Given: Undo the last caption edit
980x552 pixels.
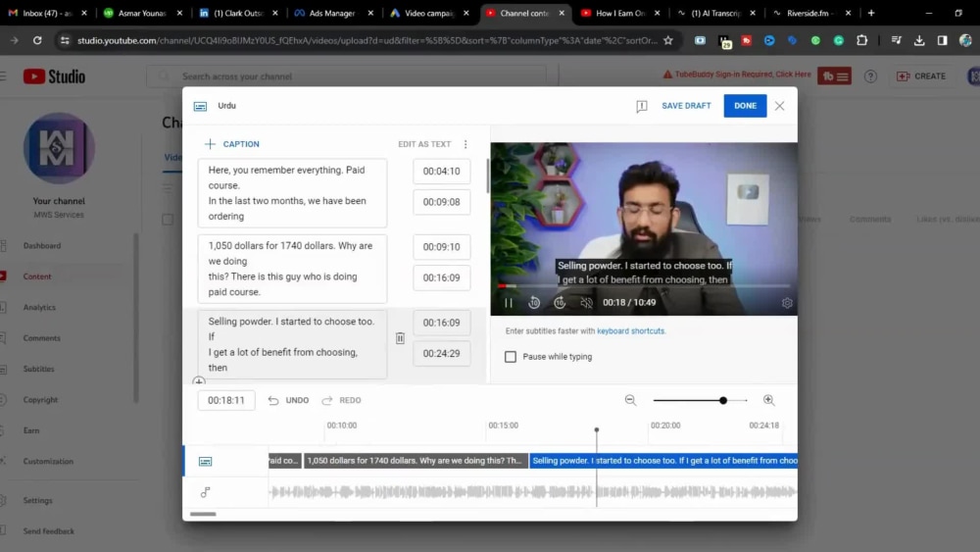Looking at the screenshot, I should [x=289, y=400].
